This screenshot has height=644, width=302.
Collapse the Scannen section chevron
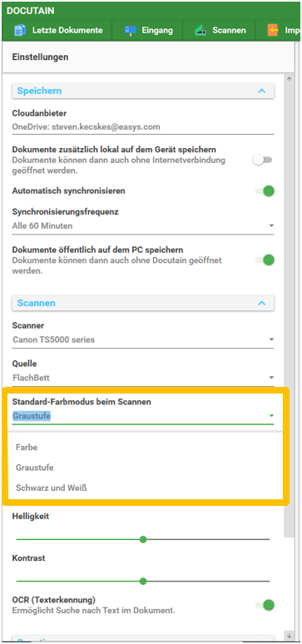pyautogui.click(x=262, y=303)
